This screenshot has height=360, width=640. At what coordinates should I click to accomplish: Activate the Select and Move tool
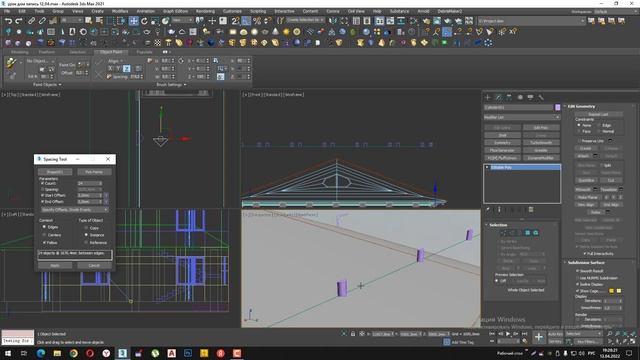133,21
